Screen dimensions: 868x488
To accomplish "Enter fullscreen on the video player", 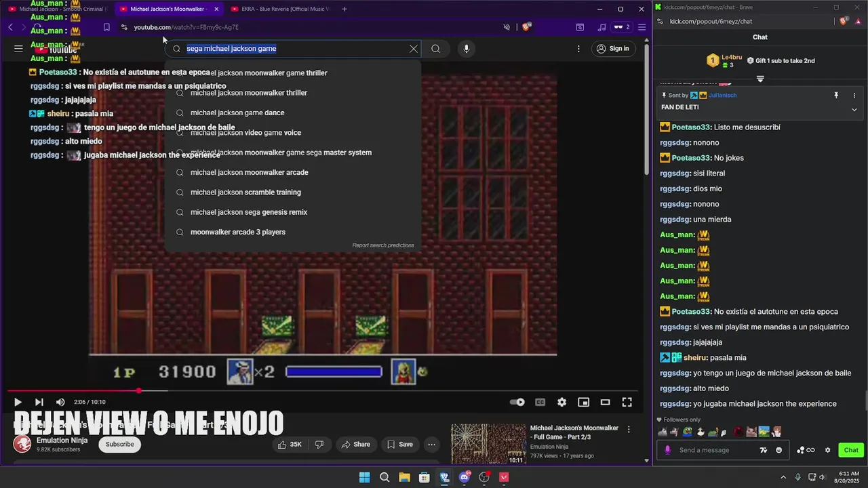I will point(627,402).
